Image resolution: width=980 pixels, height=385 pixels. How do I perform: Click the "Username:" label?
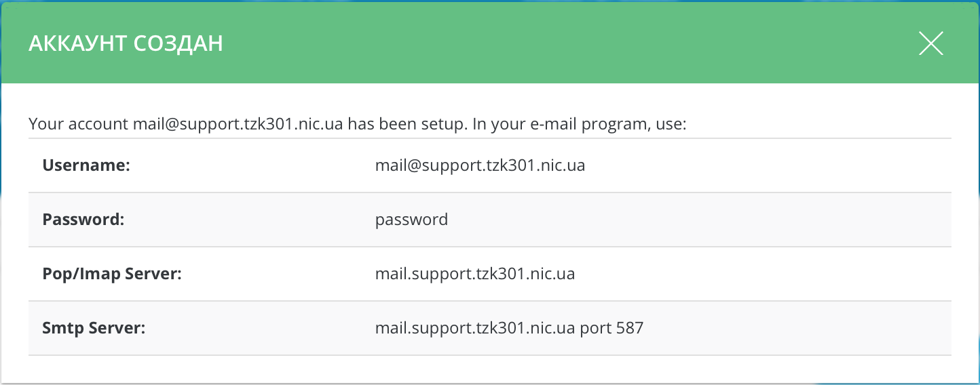[86, 165]
